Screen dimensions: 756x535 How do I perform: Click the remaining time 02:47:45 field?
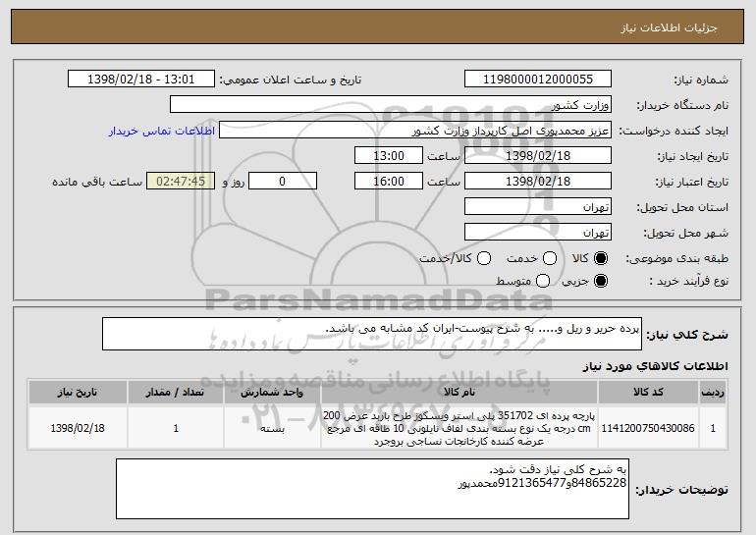pyautogui.click(x=181, y=182)
